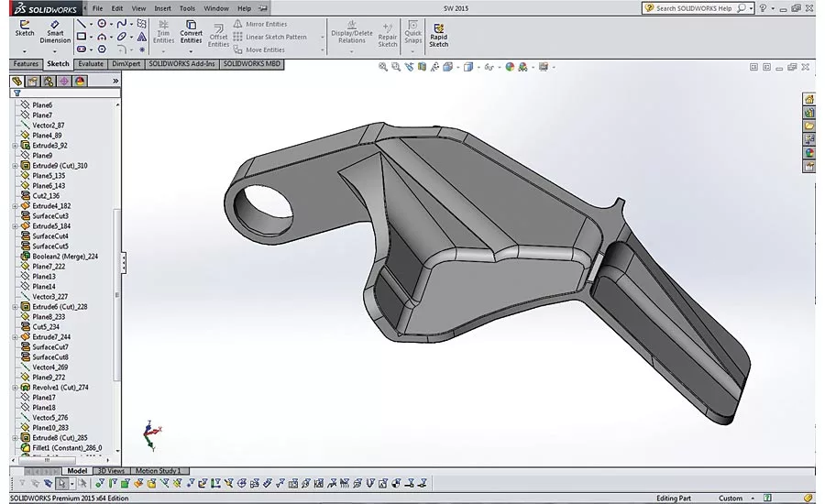Click Display/Delete Relations icon
825x504 pixels.
[351, 24]
